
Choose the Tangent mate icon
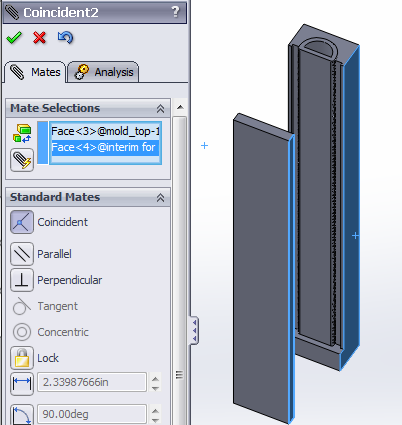[22, 306]
